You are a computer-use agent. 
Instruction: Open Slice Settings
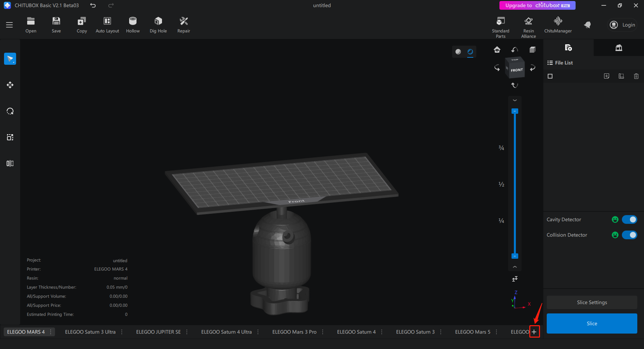(592, 302)
